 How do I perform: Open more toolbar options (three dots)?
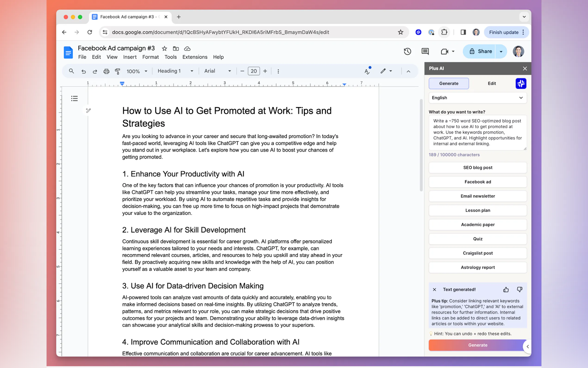[278, 71]
